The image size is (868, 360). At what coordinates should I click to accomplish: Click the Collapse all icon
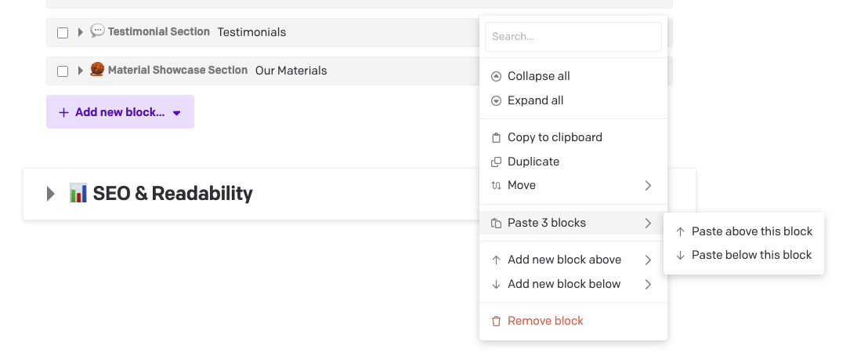point(496,76)
